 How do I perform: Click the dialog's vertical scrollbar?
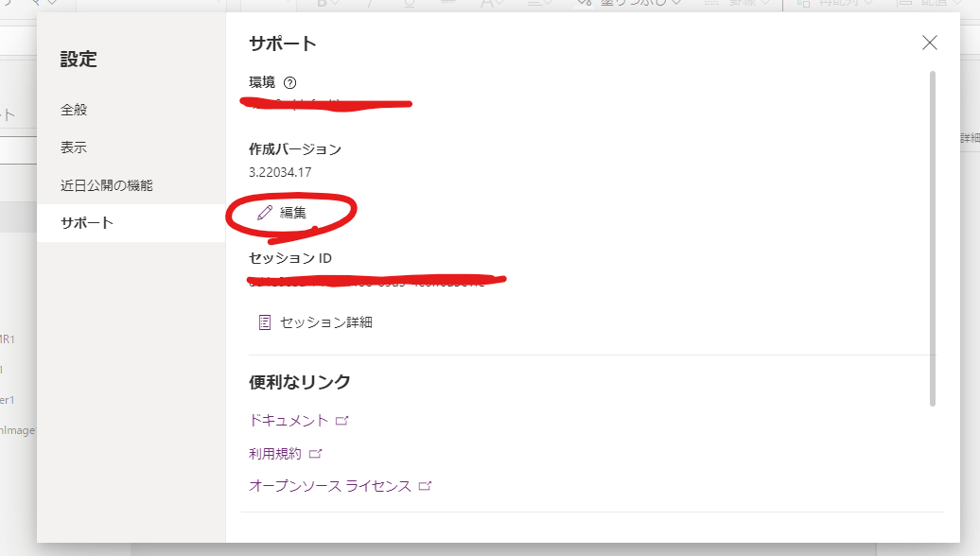coord(933,236)
